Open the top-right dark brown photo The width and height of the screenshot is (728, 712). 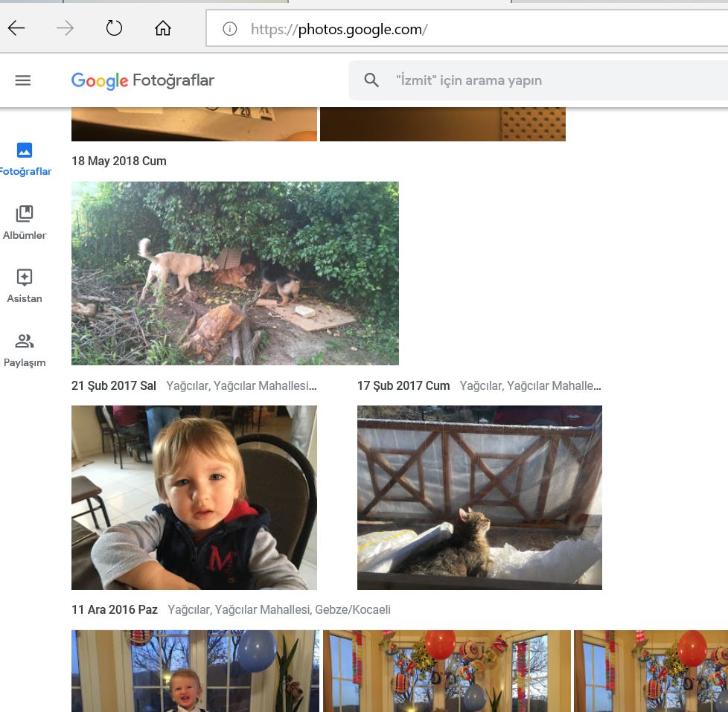[x=443, y=124]
